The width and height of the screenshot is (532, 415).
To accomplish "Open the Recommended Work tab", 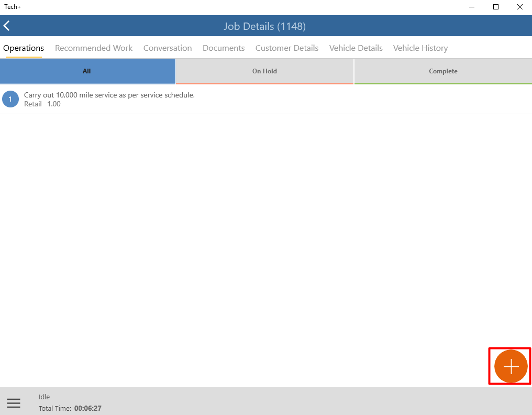I will click(x=94, y=48).
